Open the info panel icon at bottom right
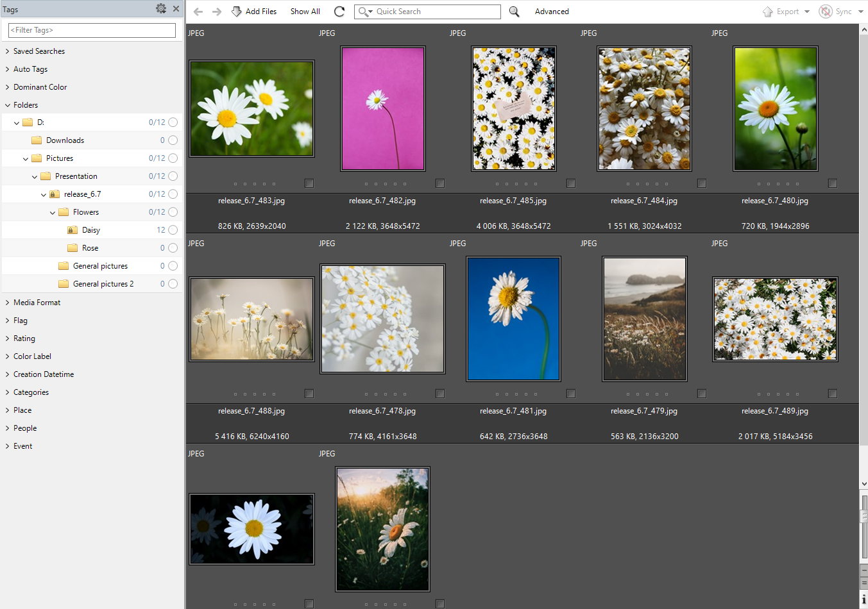Image resolution: width=868 pixels, height=609 pixels. (x=864, y=599)
